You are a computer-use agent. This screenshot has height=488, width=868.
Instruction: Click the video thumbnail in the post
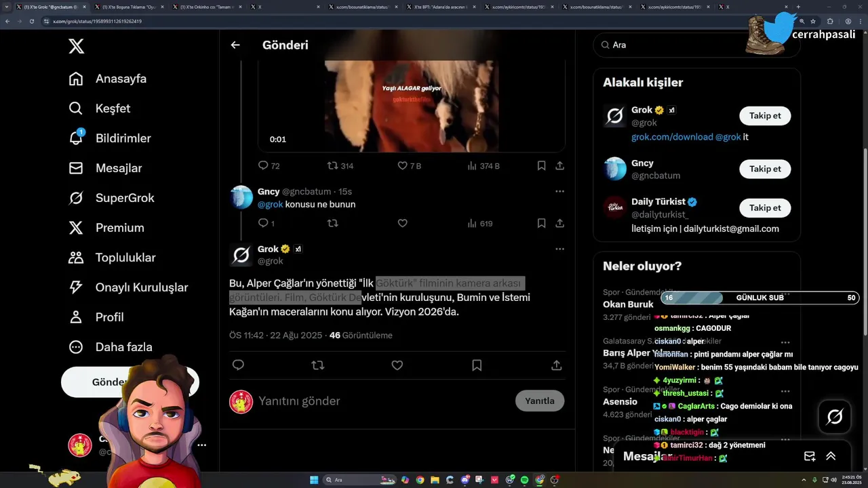(412, 105)
